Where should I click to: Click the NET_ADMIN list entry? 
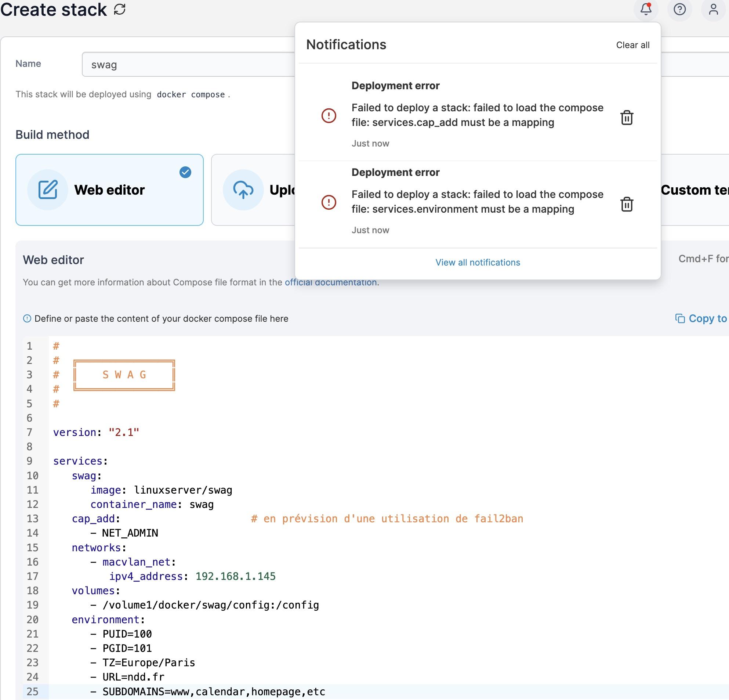tap(124, 533)
